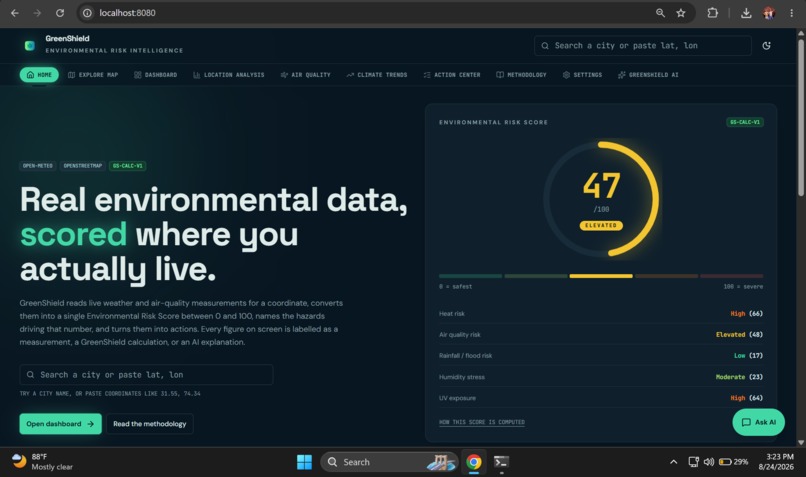Reload the page with refresh icon
806x477 pixels.
[x=60, y=13]
